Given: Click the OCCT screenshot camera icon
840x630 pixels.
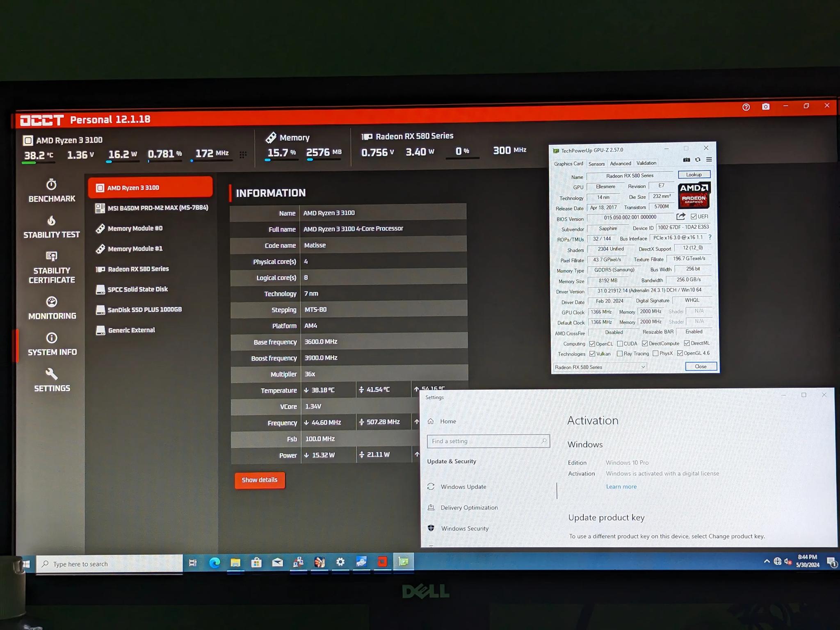Looking at the screenshot, I should click(x=765, y=107).
